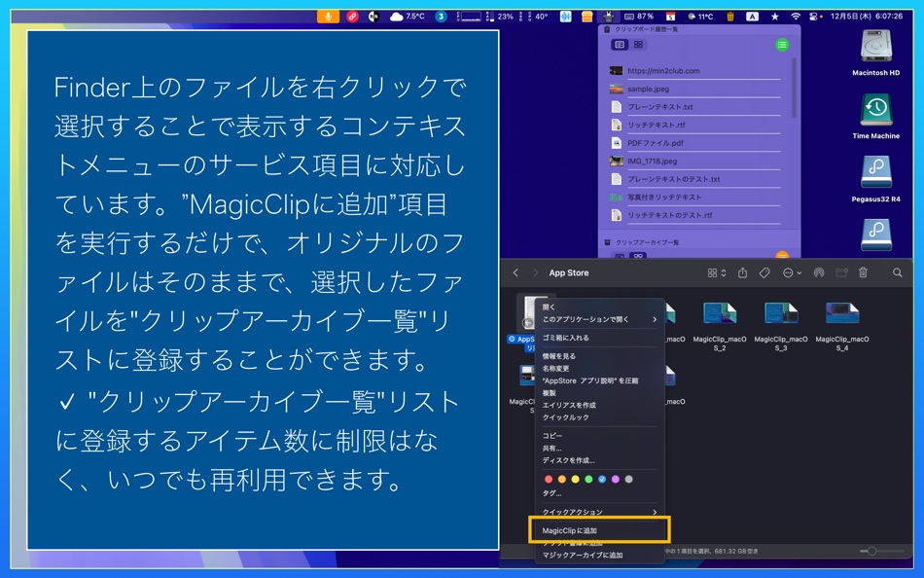
Task: Click the AirDrop icon in Finder toolbar
Action: [819, 272]
